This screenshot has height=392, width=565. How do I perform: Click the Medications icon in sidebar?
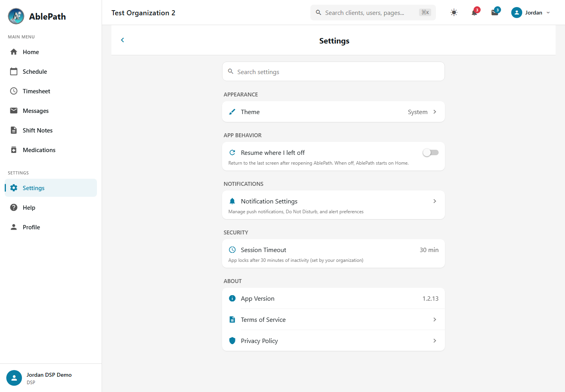click(14, 150)
